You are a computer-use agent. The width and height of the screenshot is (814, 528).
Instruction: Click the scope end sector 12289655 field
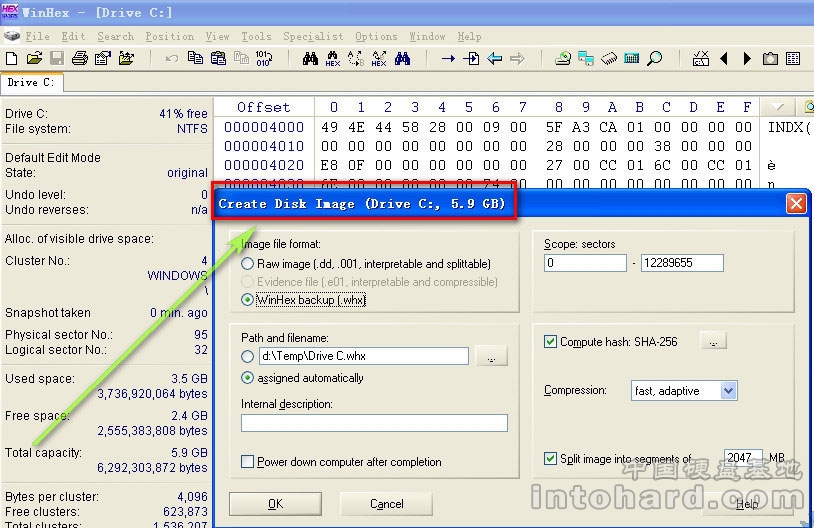tap(682, 263)
